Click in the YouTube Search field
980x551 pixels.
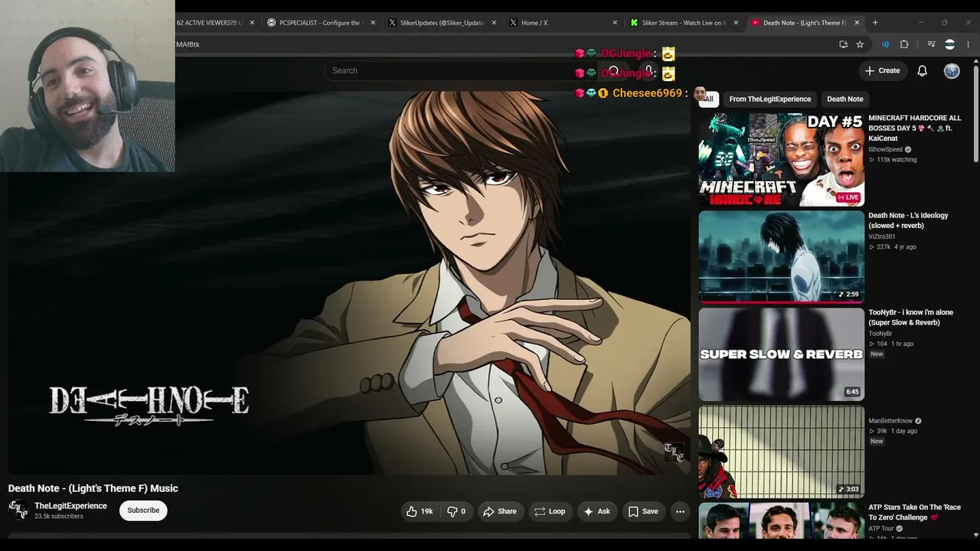pyautogui.click(x=459, y=70)
